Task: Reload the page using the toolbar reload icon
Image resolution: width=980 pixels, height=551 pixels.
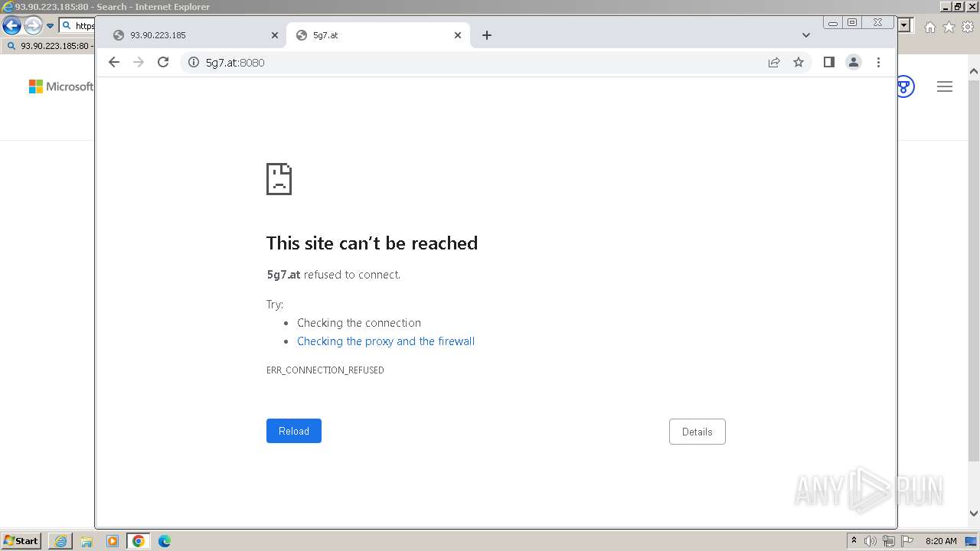Action: tap(163, 62)
